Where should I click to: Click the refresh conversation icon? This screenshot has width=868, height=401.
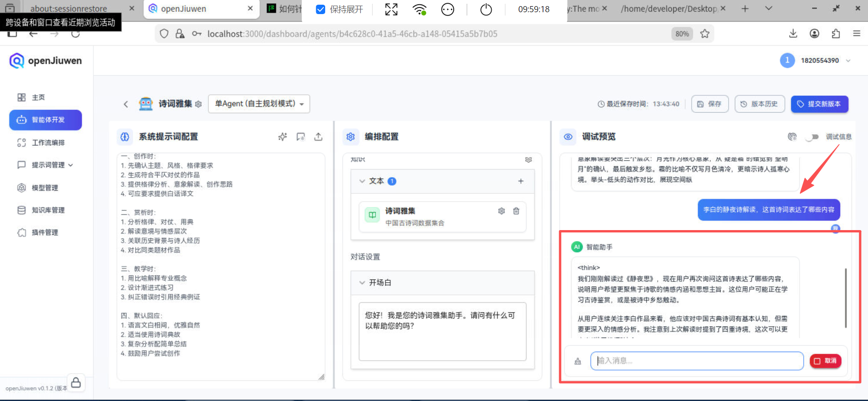792,137
